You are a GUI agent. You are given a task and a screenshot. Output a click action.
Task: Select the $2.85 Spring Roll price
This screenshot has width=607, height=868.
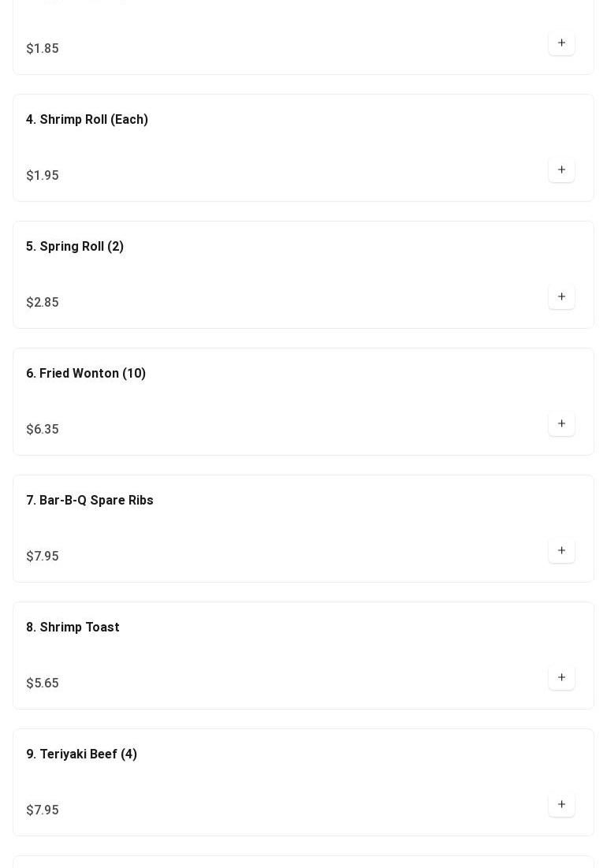pyautogui.click(x=43, y=303)
